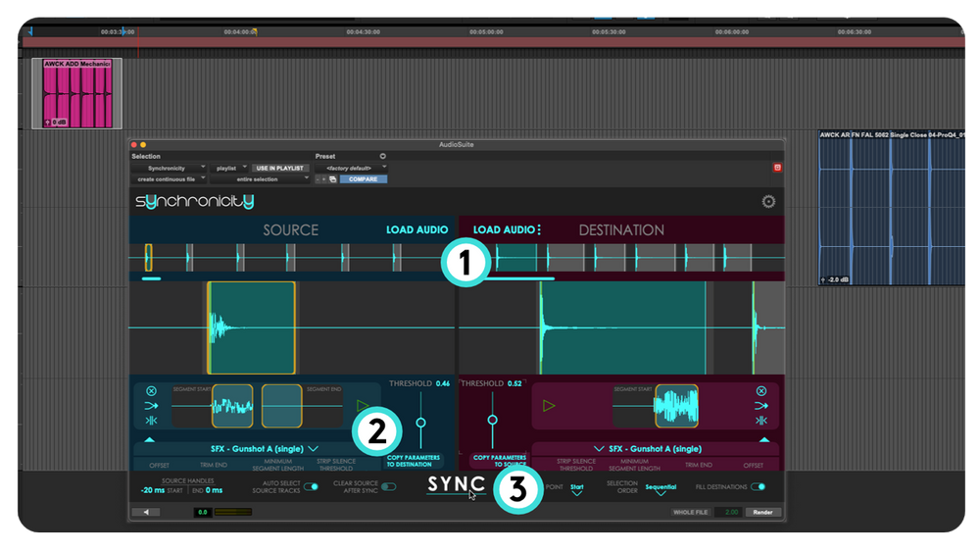Collapse destination parameters with up triangle
This screenshot has height=552, width=980.
pos(764,440)
